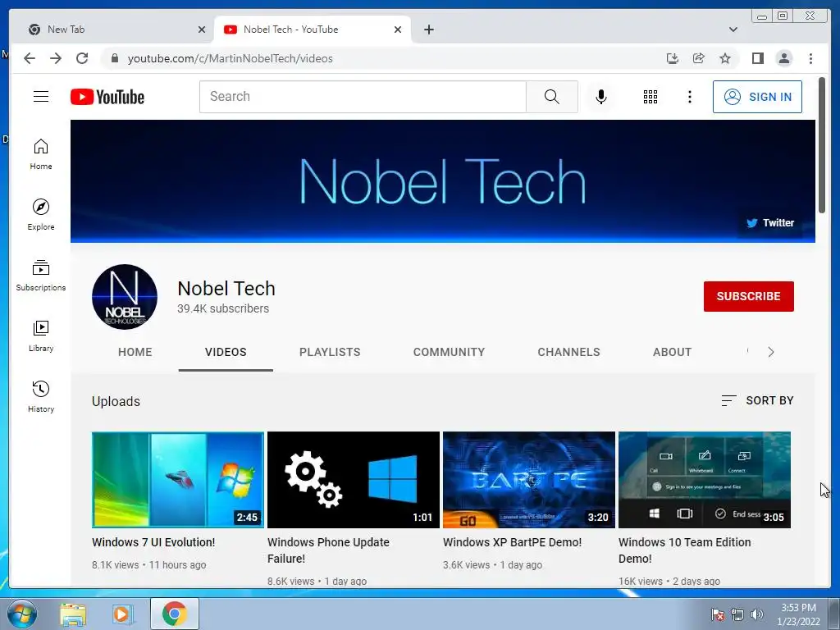Click the browser forward arrow
The width and height of the screenshot is (840, 630).
tap(56, 58)
